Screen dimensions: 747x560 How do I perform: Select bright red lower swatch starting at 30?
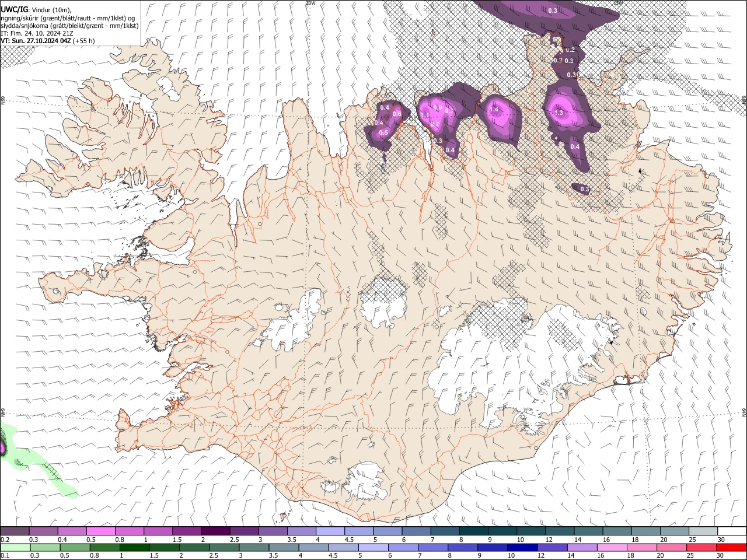[731, 547]
